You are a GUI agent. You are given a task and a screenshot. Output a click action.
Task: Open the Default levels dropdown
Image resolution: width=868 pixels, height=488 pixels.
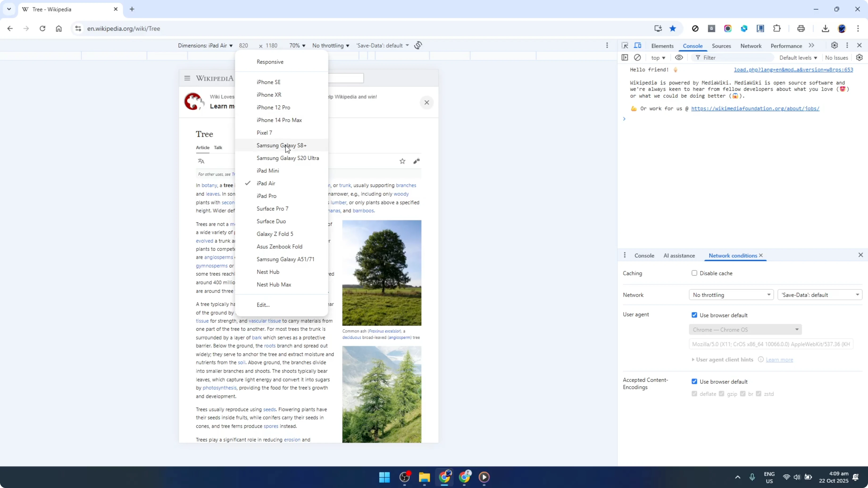click(798, 58)
